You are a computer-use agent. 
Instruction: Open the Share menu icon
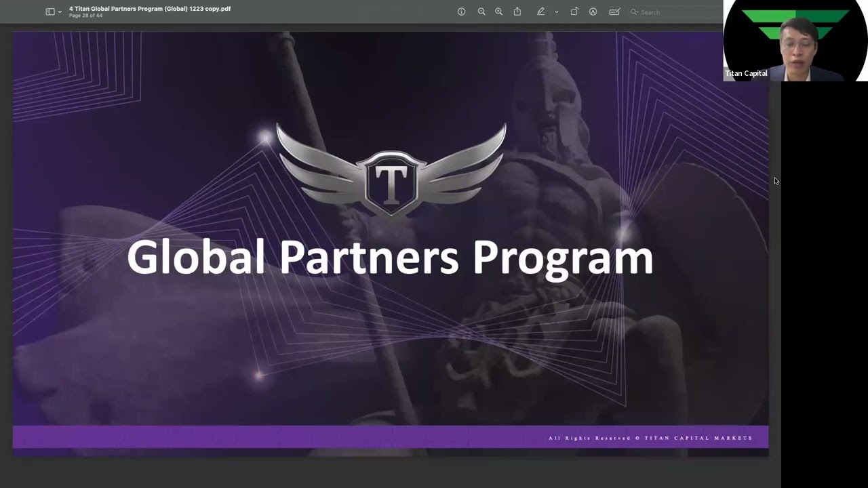pyautogui.click(x=517, y=12)
